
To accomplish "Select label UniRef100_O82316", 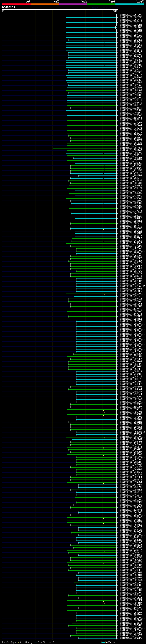I will pos(131,120).
